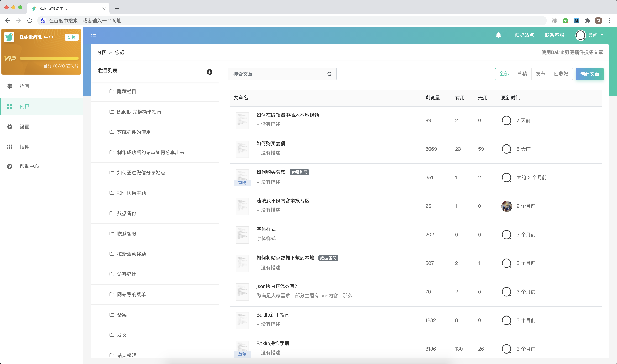
Task: Open 设置 in the sidebar
Action: point(24,127)
